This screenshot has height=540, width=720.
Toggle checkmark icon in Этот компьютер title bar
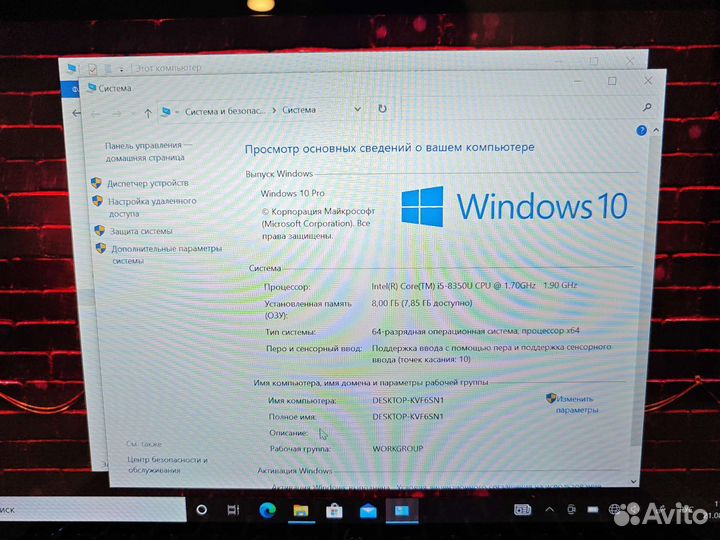(x=92, y=69)
